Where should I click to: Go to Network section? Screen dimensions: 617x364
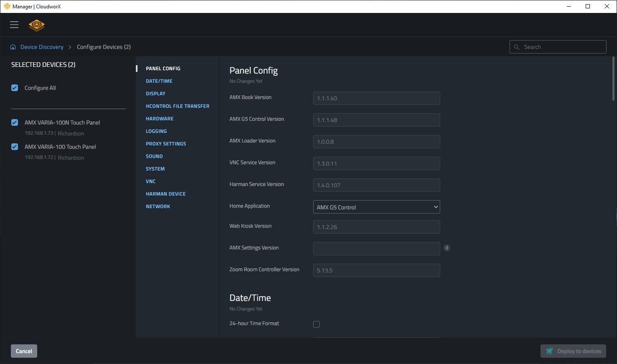pos(158,206)
